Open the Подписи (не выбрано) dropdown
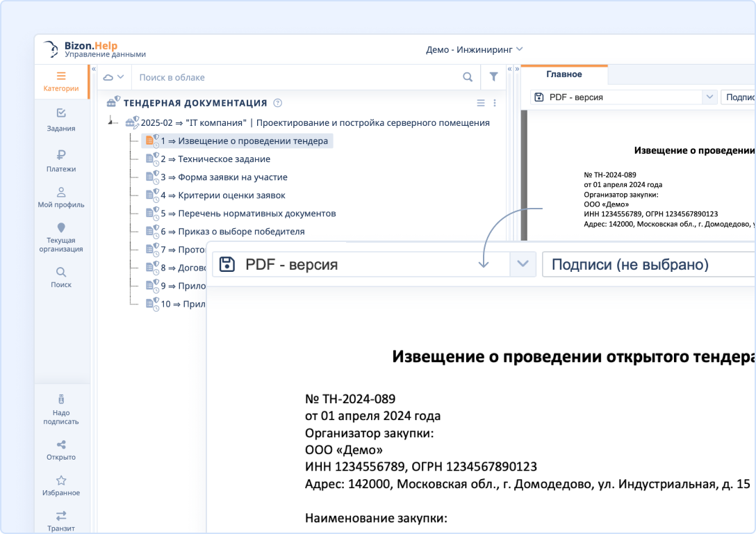 (650, 264)
